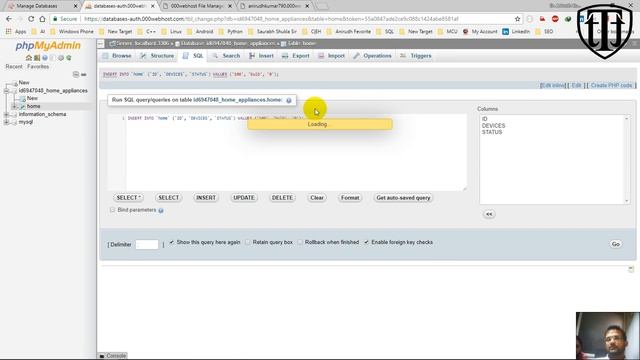The image size is (640, 360).
Task: Select ID in Columns list
Action: (484, 119)
